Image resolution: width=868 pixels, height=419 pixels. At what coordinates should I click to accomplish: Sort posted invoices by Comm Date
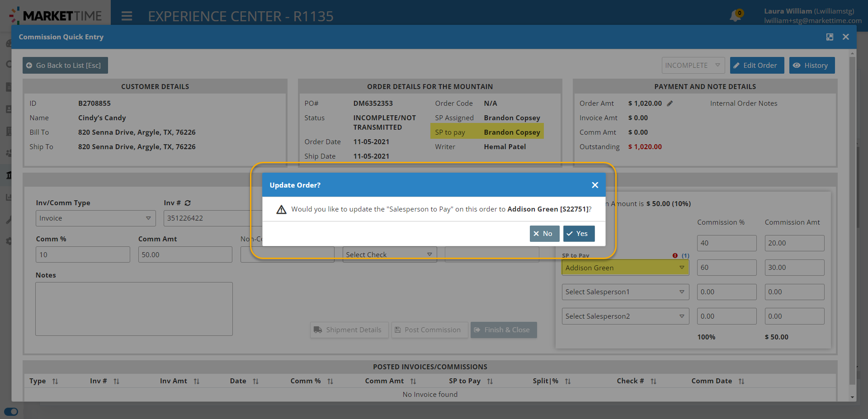741,381
